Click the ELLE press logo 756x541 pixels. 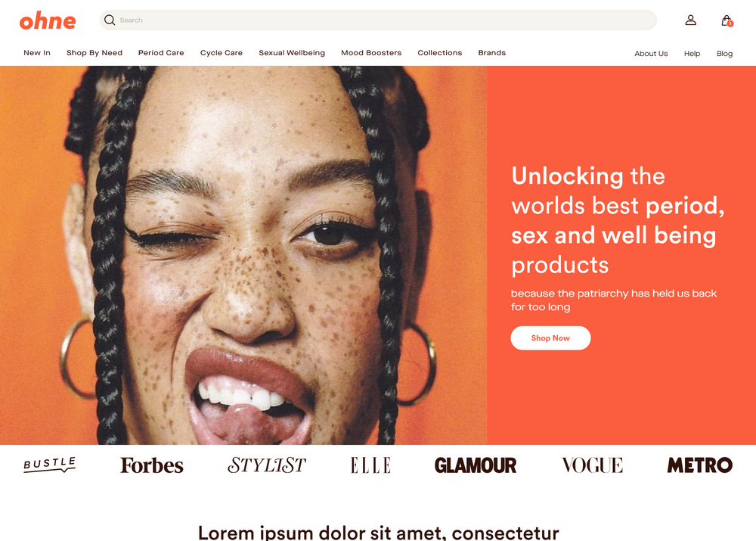[370, 465]
